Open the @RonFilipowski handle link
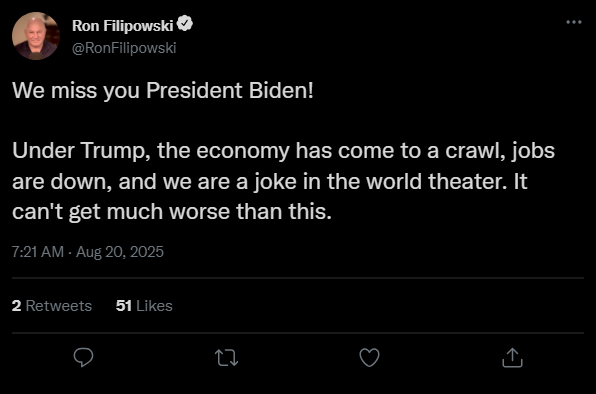Screen dimensions: 596x394 [x=124, y=48]
